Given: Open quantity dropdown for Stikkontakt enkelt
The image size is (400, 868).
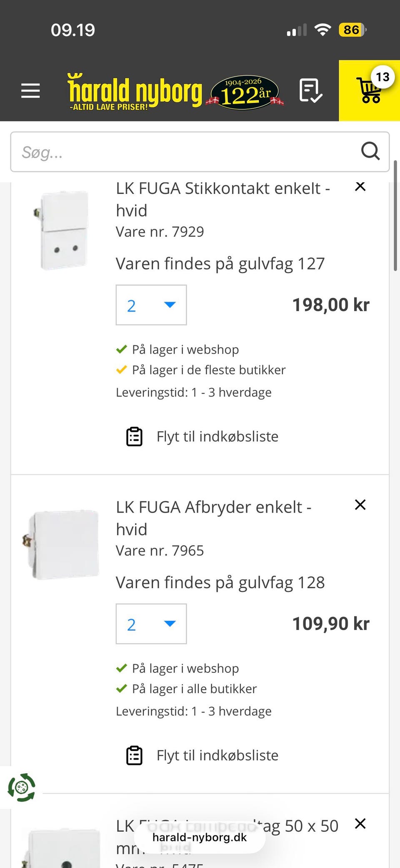Looking at the screenshot, I should (151, 305).
